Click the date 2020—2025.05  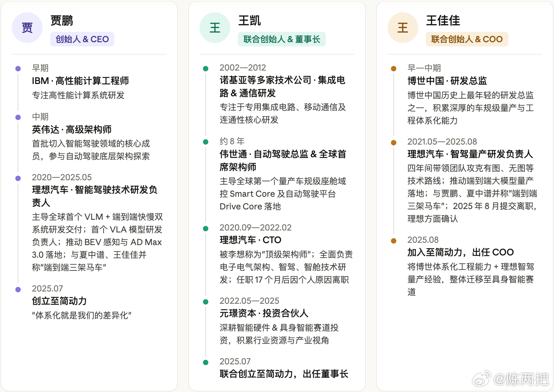(62, 177)
